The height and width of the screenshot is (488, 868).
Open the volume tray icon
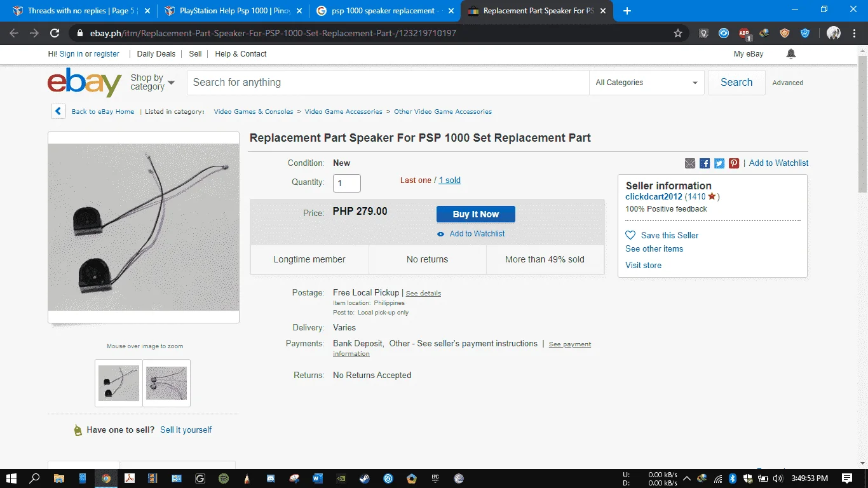click(x=778, y=478)
